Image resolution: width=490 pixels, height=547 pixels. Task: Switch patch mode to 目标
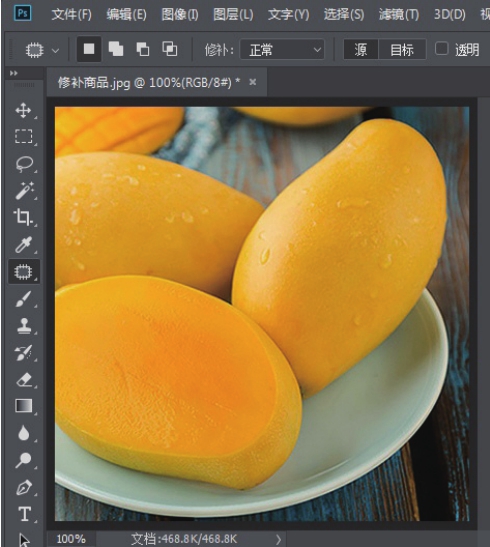[x=402, y=50]
